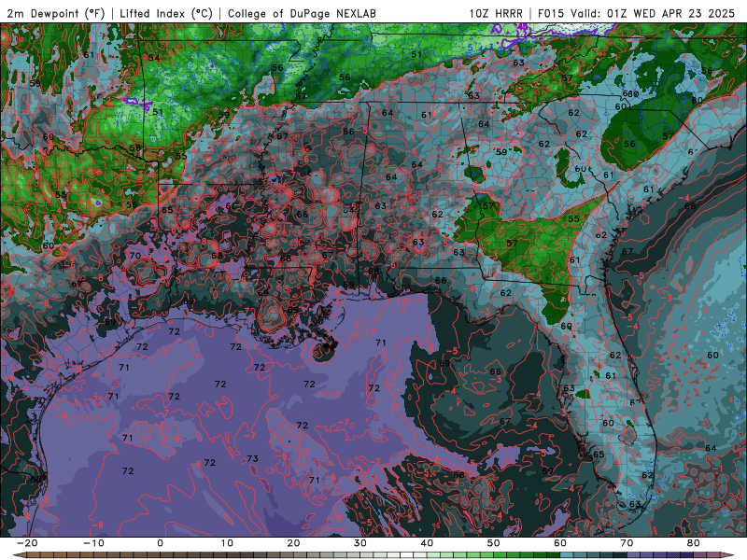747x560 pixels.
Task: Click the 10 label on the color scale
Action: tap(227, 543)
